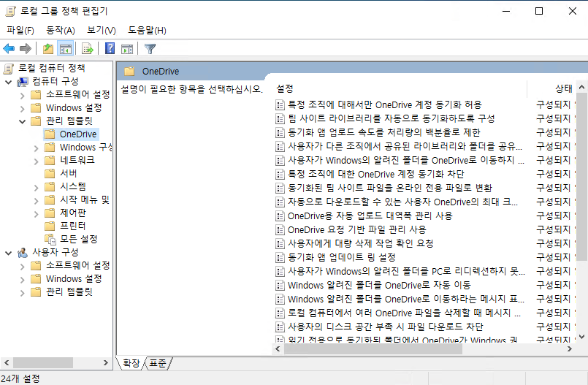
Task: Open Help with the question mark icon
Action: coord(110,48)
